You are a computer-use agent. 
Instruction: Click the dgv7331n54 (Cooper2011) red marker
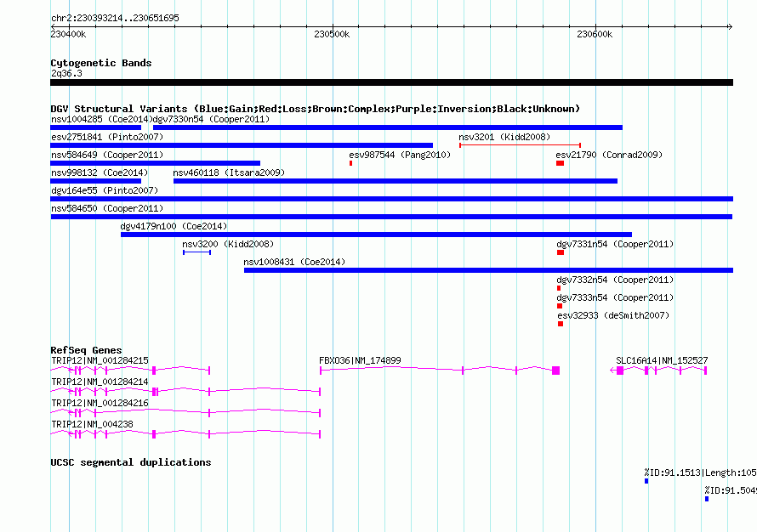click(561, 252)
